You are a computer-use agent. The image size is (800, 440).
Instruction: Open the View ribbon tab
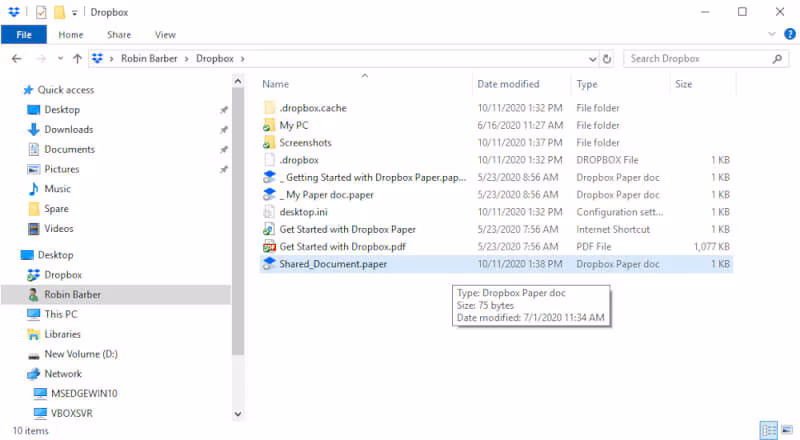point(165,35)
